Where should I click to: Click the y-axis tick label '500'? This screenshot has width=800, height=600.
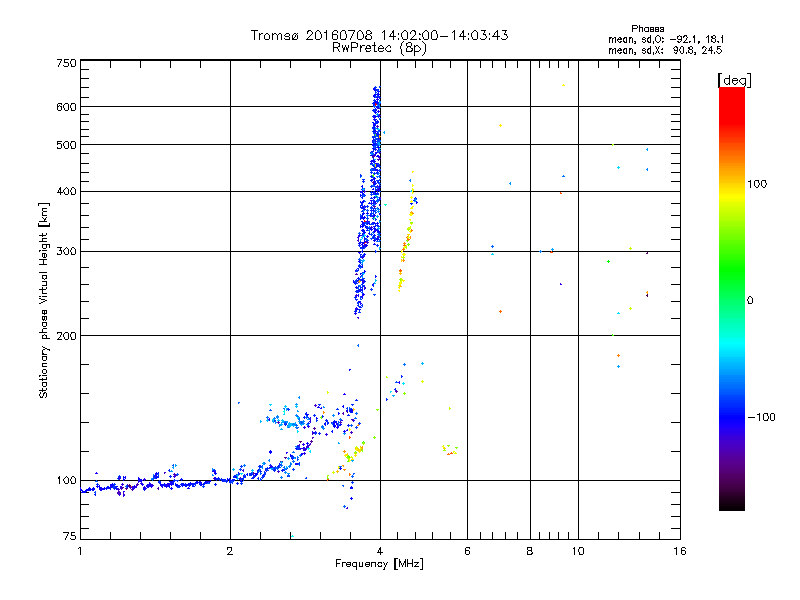pyautogui.click(x=66, y=145)
